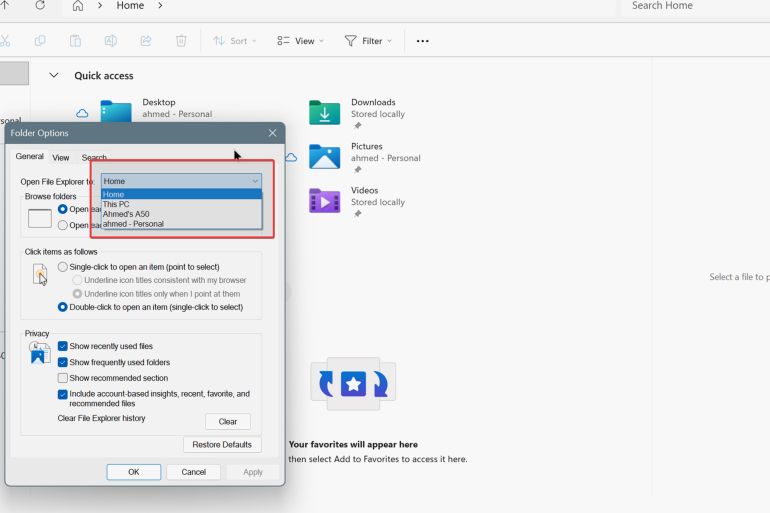Click the Restore Defaults button

222,445
